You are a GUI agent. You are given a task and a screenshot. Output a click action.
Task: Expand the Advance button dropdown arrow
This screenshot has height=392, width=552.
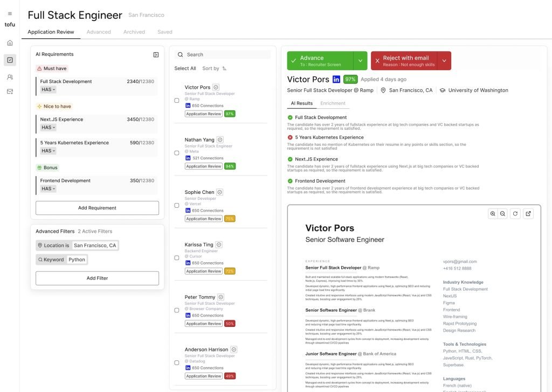[360, 61]
